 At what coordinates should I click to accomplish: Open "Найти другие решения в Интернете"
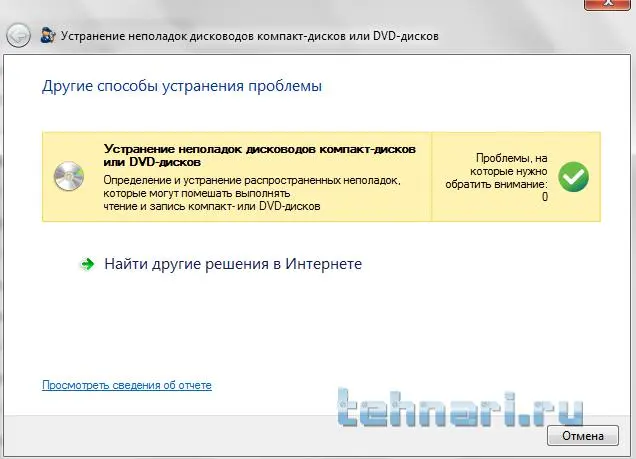coord(233,264)
